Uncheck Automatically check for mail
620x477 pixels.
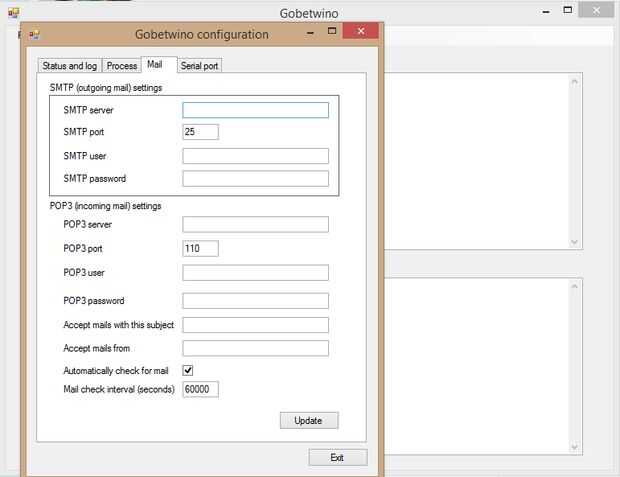pos(188,370)
